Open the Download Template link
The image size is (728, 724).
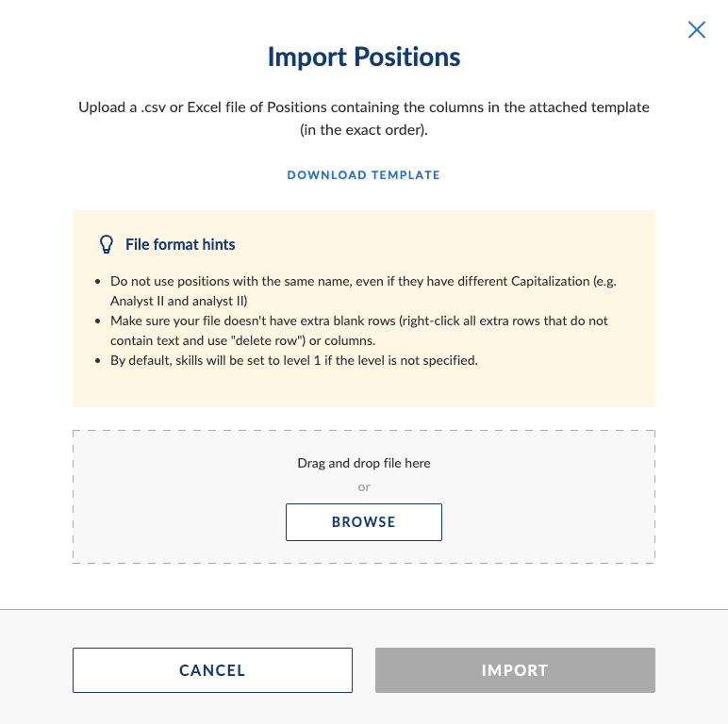[364, 175]
